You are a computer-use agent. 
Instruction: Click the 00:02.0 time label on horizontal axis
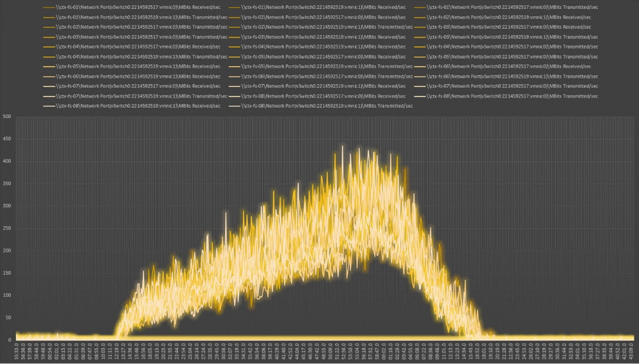384,351
